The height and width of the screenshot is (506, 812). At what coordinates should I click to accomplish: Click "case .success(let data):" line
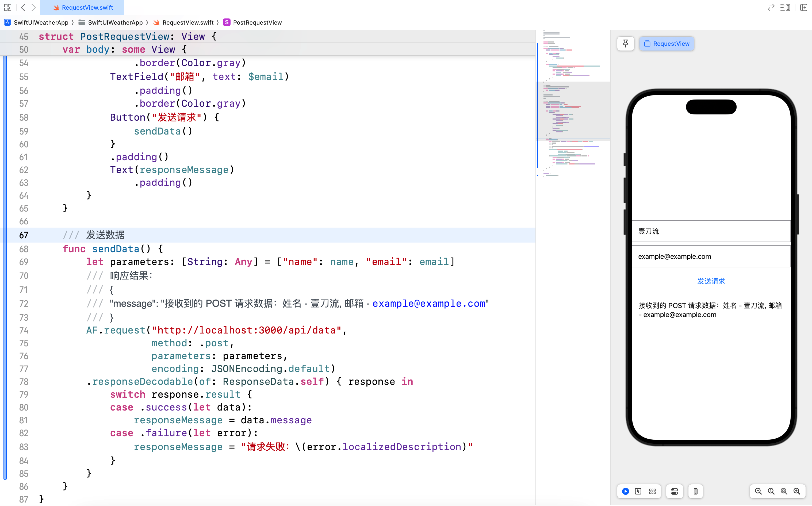coord(181,407)
